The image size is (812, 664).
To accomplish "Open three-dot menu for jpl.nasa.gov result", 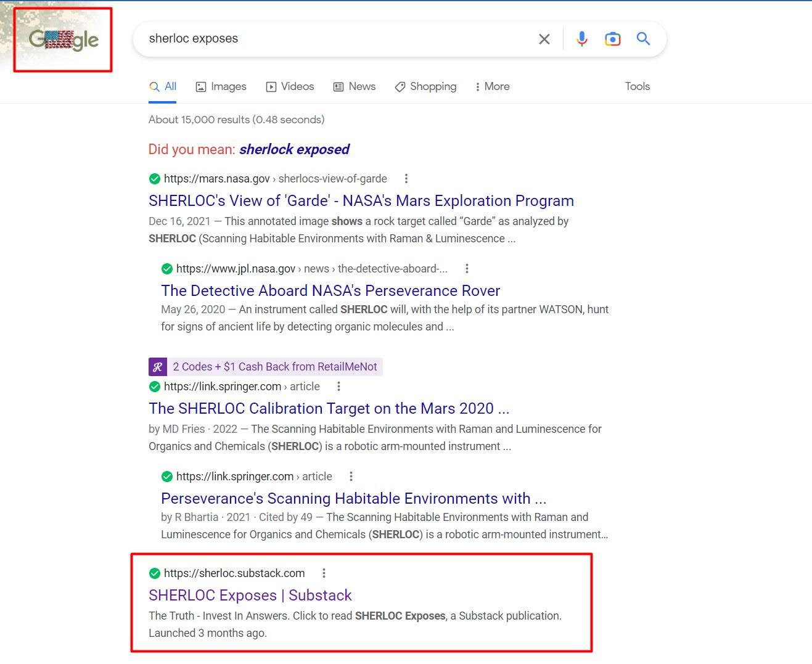I will click(467, 269).
